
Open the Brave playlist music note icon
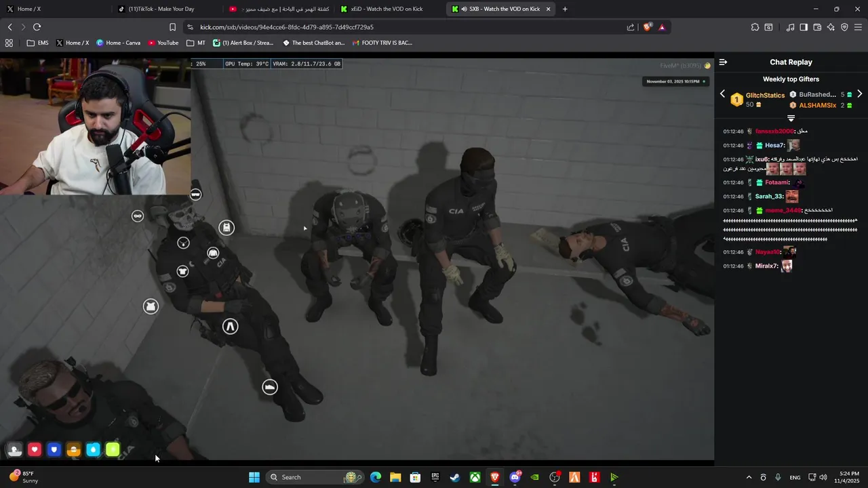tap(790, 27)
